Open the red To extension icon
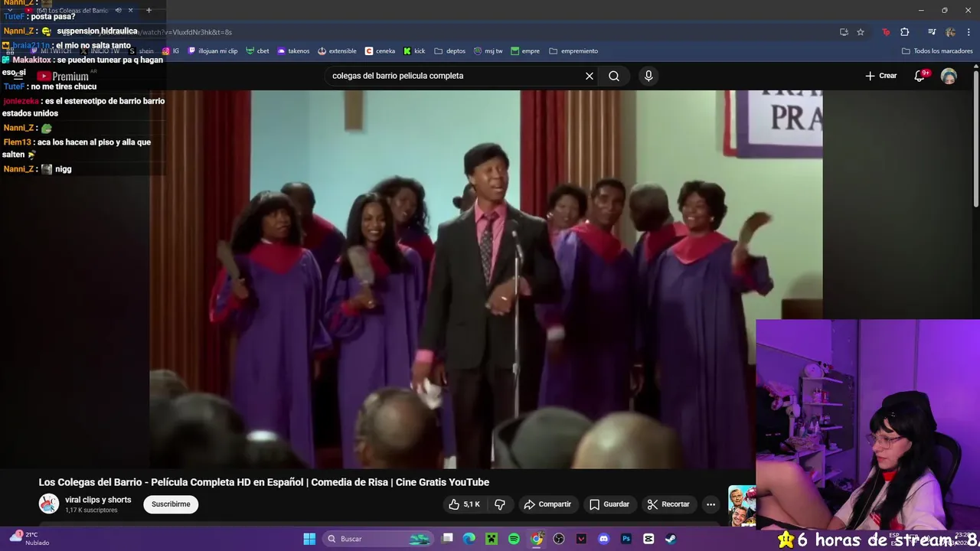 coord(886,32)
